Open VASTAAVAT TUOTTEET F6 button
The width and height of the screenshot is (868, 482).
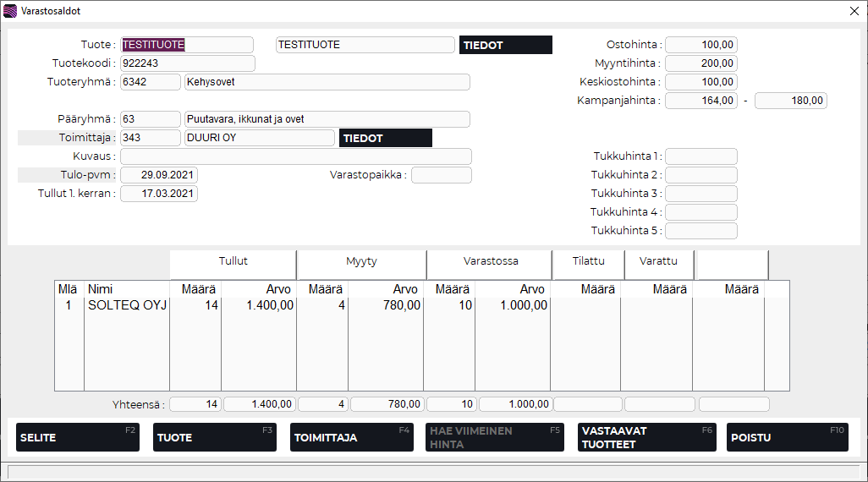pyautogui.click(x=646, y=437)
